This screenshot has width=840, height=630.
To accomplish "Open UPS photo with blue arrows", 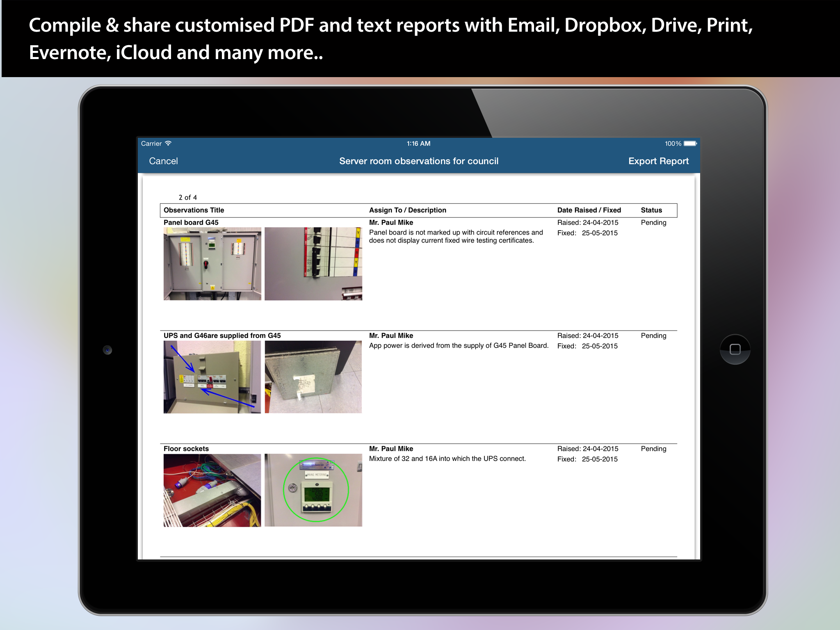I will tap(212, 377).
